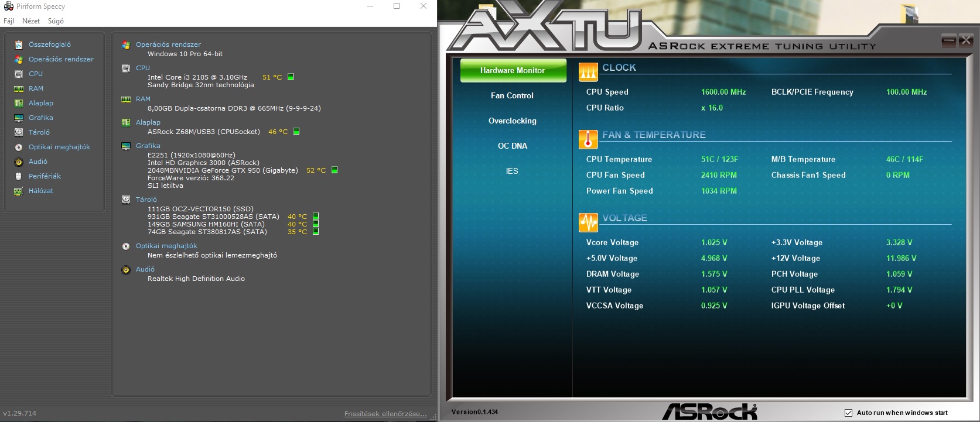
Task: Click the Speccy app icon in title bar
Action: (x=8, y=6)
